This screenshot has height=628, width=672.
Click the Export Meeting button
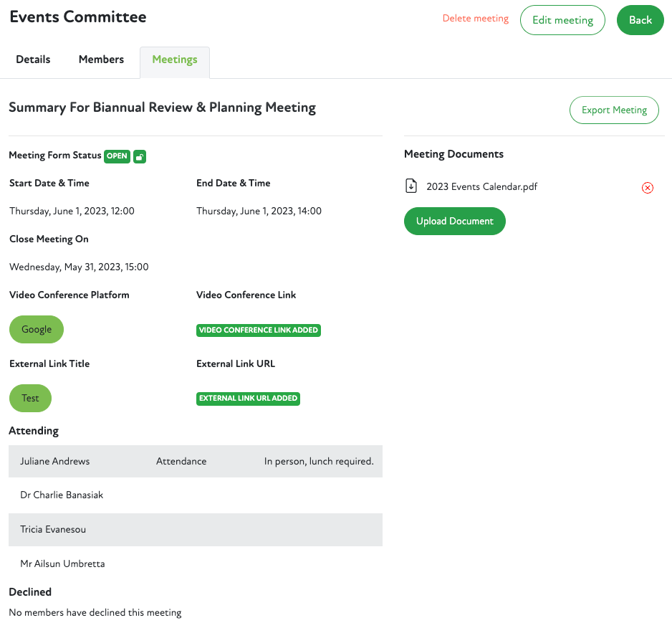pos(614,110)
